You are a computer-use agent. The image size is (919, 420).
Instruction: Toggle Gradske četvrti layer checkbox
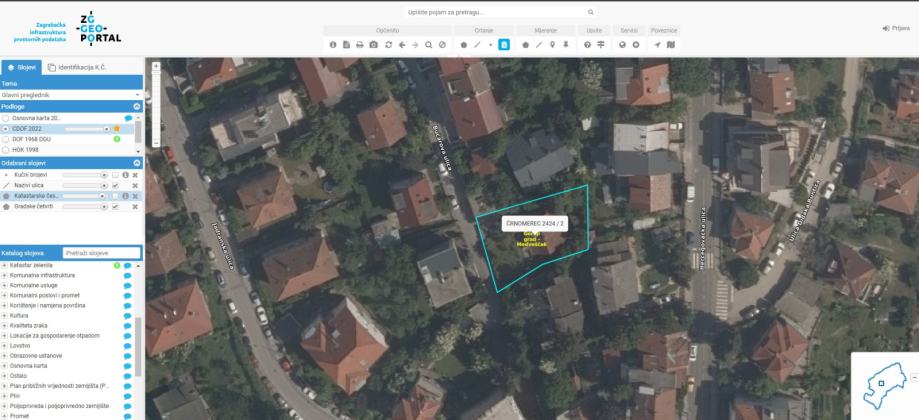pos(115,207)
